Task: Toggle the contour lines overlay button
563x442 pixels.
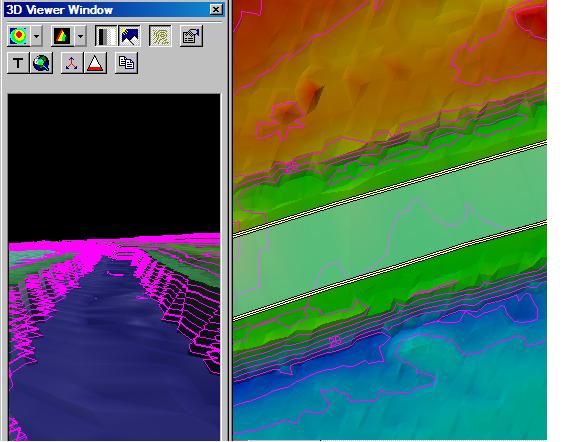Action: pos(160,36)
